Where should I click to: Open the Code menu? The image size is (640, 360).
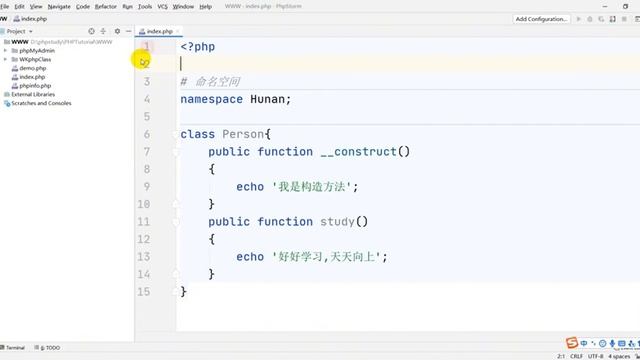coord(83,7)
